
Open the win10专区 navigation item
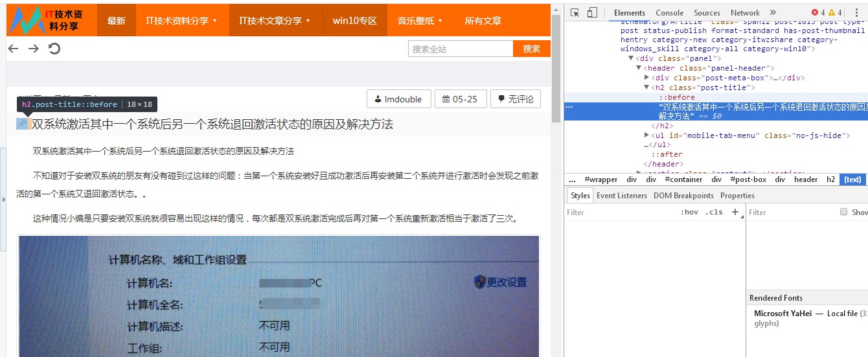coord(354,20)
